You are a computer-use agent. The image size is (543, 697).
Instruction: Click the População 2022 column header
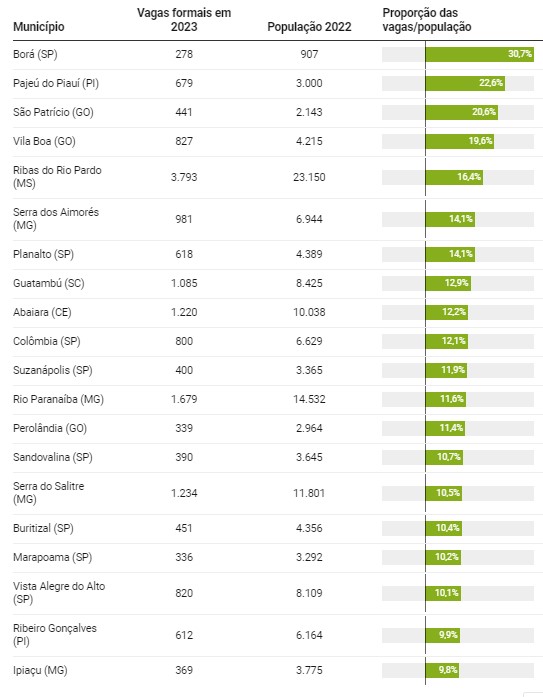click(x=309, y=27)
